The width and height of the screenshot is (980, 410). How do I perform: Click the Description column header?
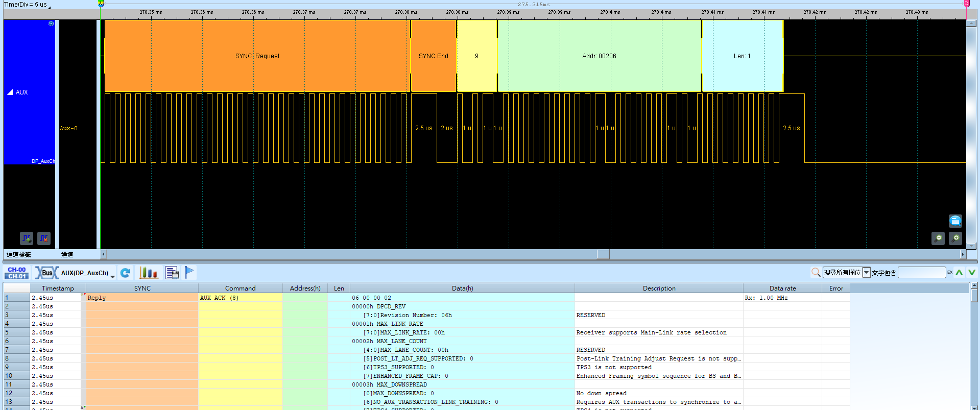click(x=659, y=288)
